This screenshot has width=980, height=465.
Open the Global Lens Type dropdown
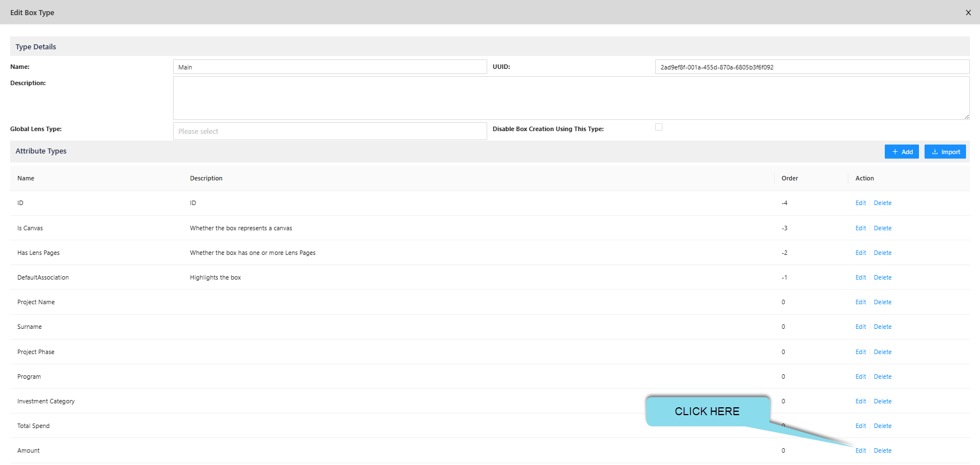click(x=329, y=131)
